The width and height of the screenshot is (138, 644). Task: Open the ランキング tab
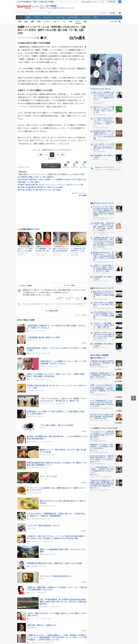(86, 17)
